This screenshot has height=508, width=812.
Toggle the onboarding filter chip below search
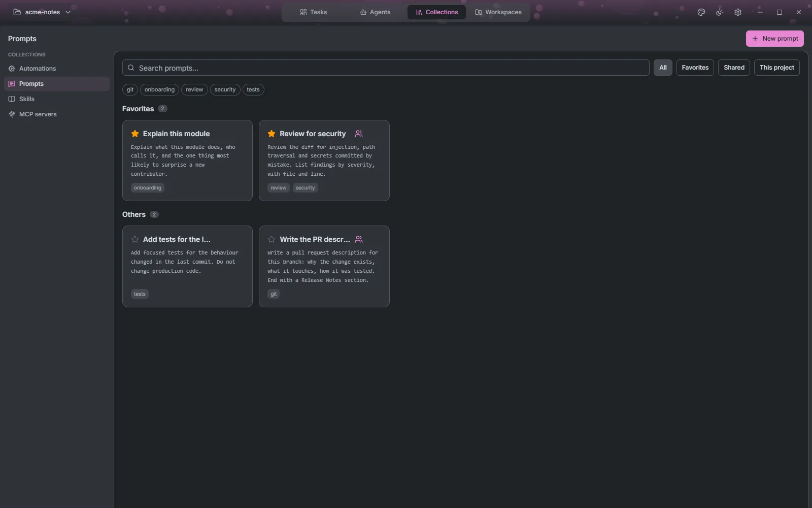click(x=159, y=90)
